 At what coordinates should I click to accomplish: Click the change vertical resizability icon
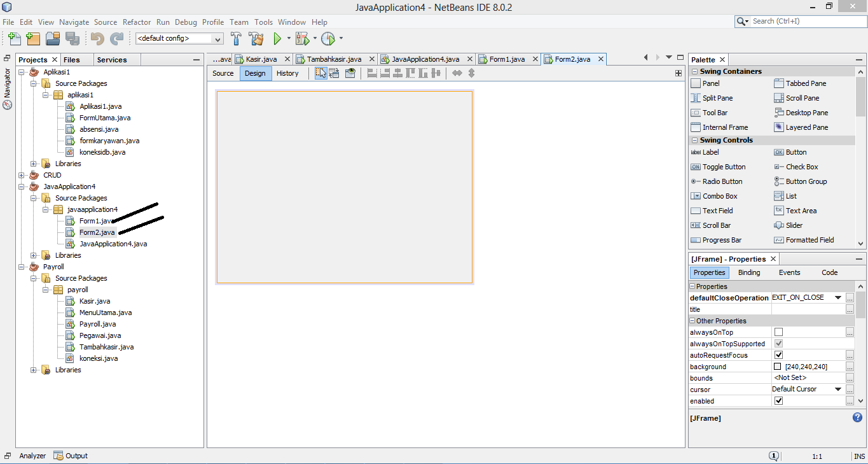(471, 73)
